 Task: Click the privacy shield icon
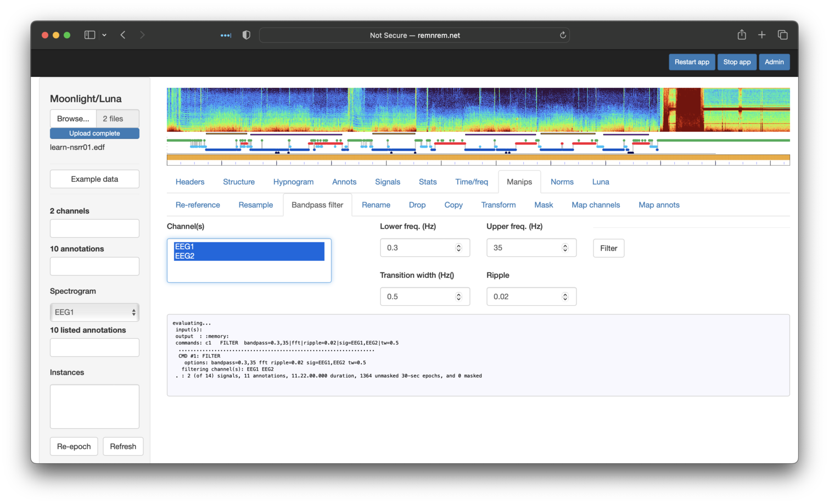[247, 35]
